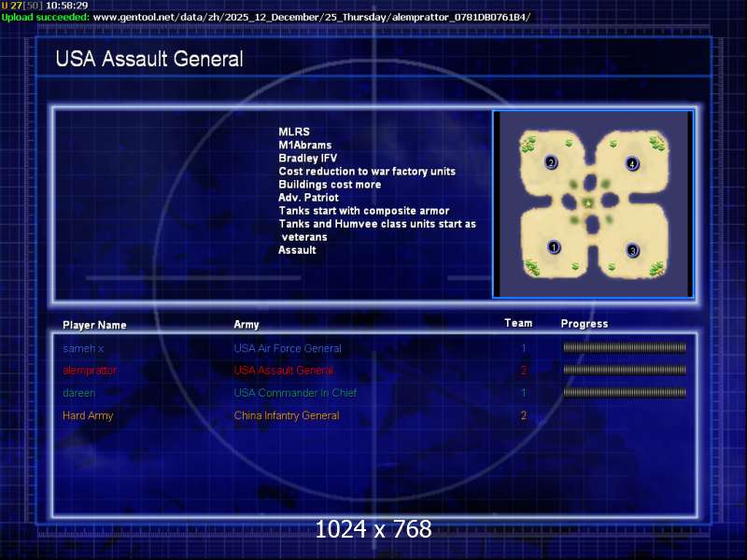Click team number for dareen

pyautogui.click(x=524, y=393)
